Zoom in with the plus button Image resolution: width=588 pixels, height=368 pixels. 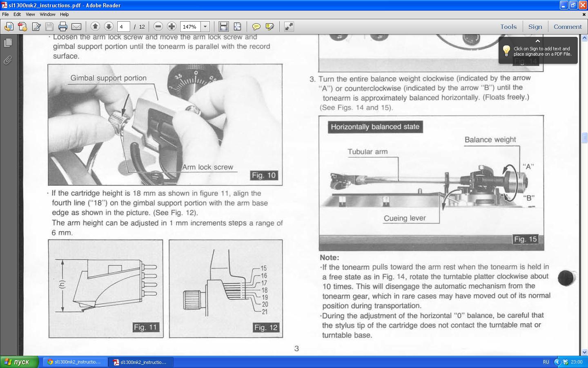171,27
